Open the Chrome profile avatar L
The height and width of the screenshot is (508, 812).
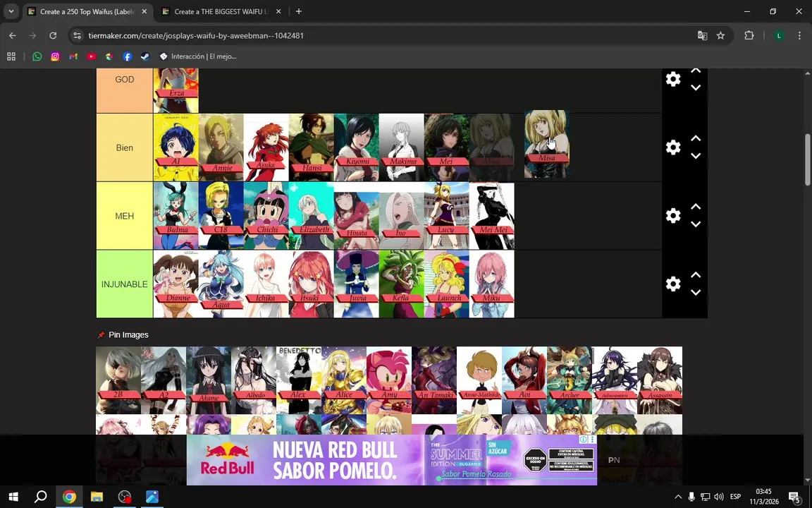point(778,35)
